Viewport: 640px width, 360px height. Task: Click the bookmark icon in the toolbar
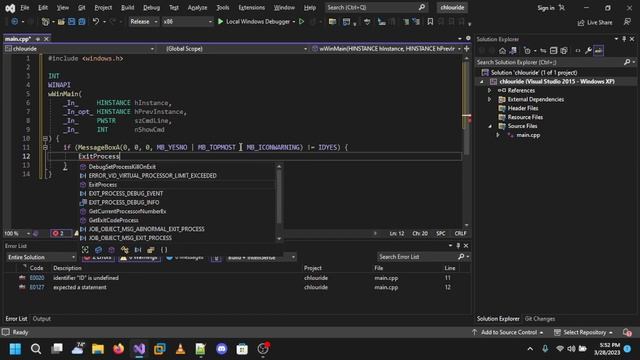430,22
